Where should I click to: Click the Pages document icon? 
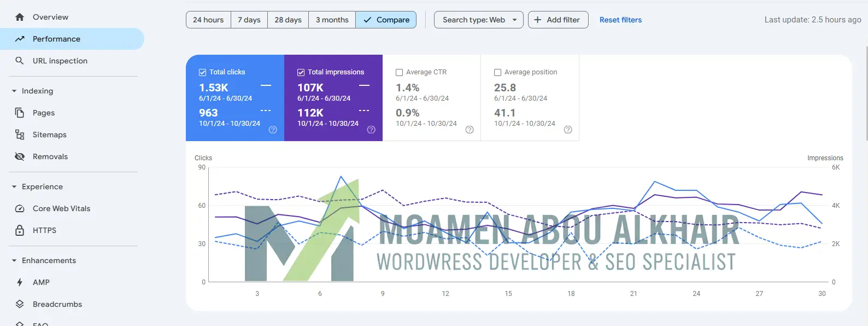[x=20, y=113]
